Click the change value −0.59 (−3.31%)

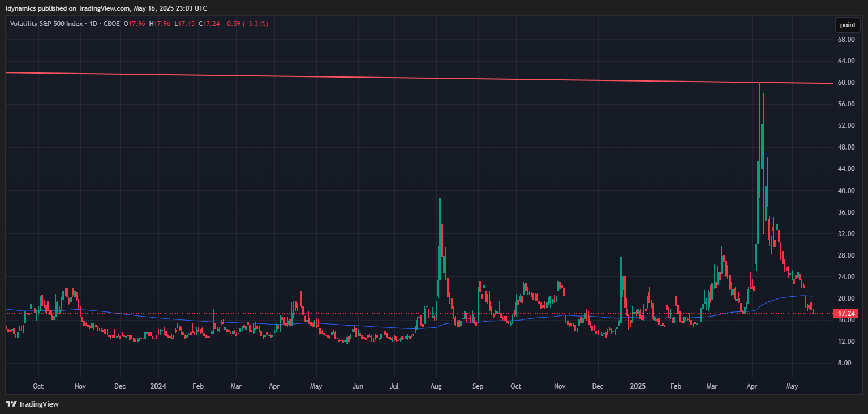[246, 24]
